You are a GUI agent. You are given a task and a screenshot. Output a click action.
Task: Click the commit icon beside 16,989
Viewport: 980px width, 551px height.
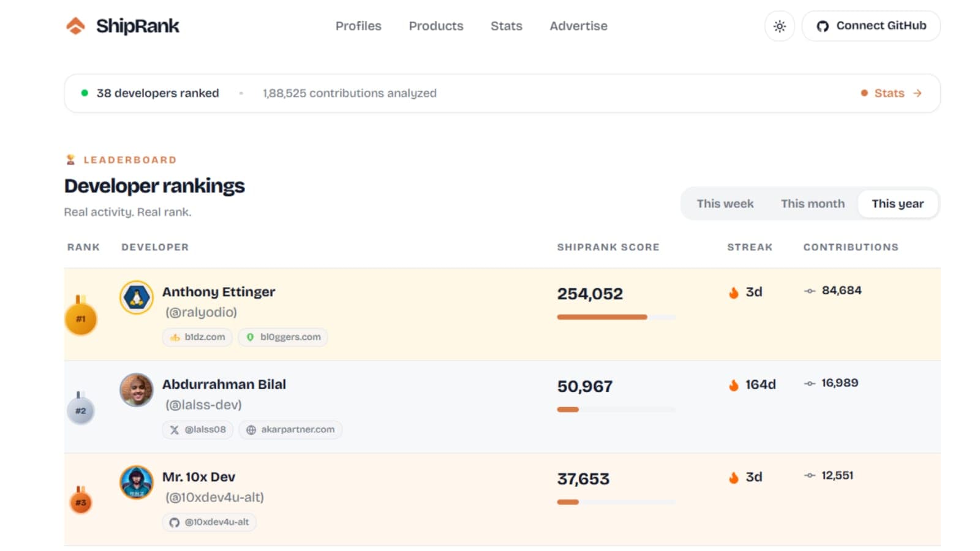coord(810,383)
